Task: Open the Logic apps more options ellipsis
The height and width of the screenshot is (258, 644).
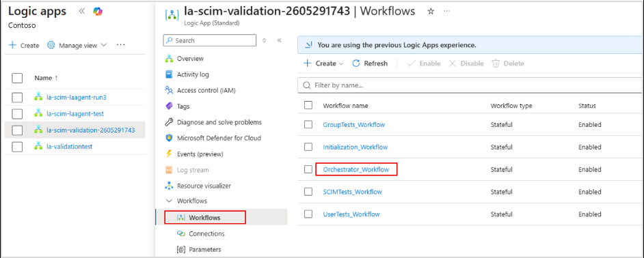Action: pyautogui.click(x=120, y=45)
